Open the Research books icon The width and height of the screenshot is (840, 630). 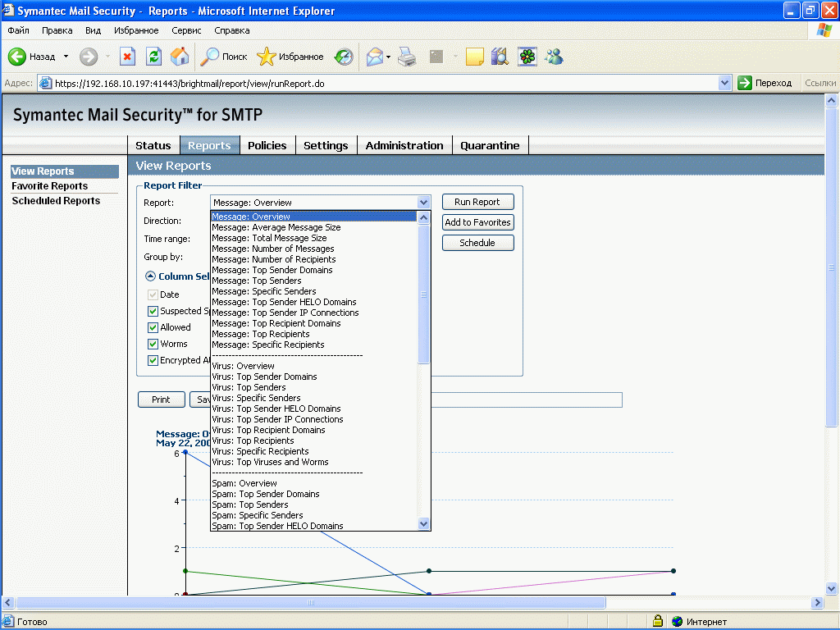coord(500,57)
